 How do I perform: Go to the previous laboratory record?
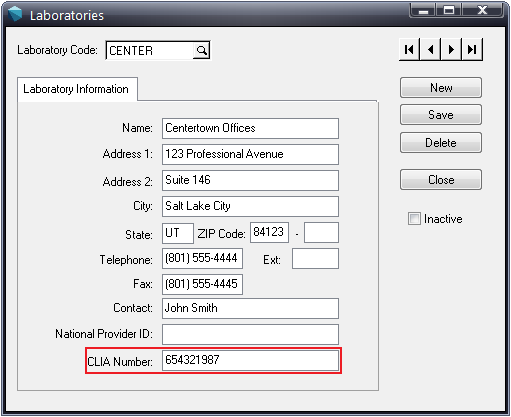click(430, 49)
